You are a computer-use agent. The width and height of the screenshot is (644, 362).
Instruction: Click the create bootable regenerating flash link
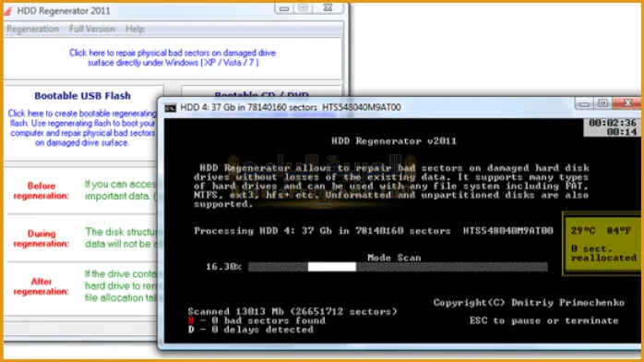pos(82,127)
